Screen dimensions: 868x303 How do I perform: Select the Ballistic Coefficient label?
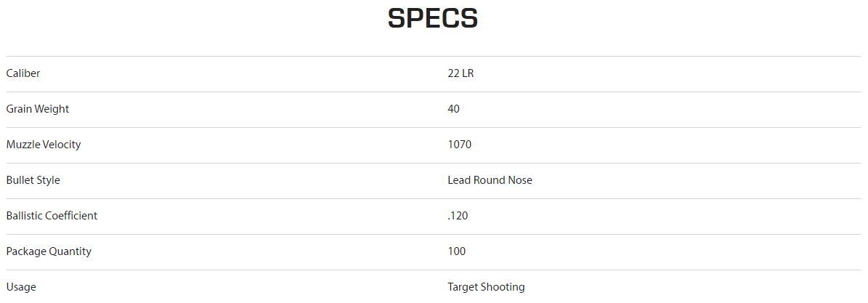(52, 216)
